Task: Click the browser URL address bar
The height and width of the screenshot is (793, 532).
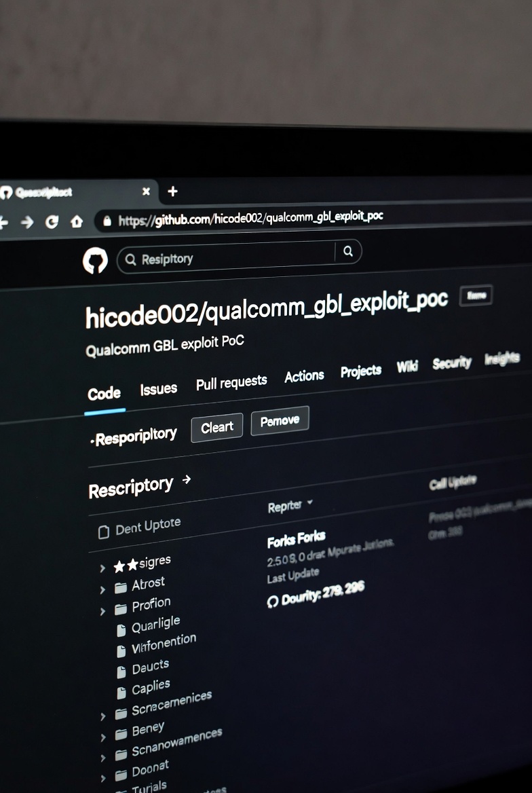Action: pyautogui.click(x=250, y=219)
